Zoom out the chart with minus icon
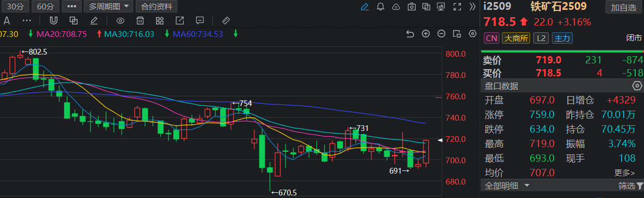The height and width of the screenshot is (198, 644). click(x=442, y=34)
